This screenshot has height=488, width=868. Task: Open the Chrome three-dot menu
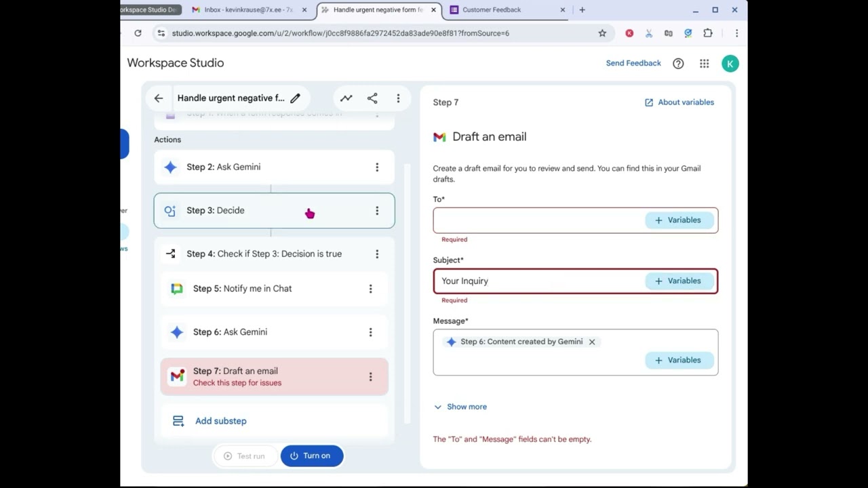point(736,33)
